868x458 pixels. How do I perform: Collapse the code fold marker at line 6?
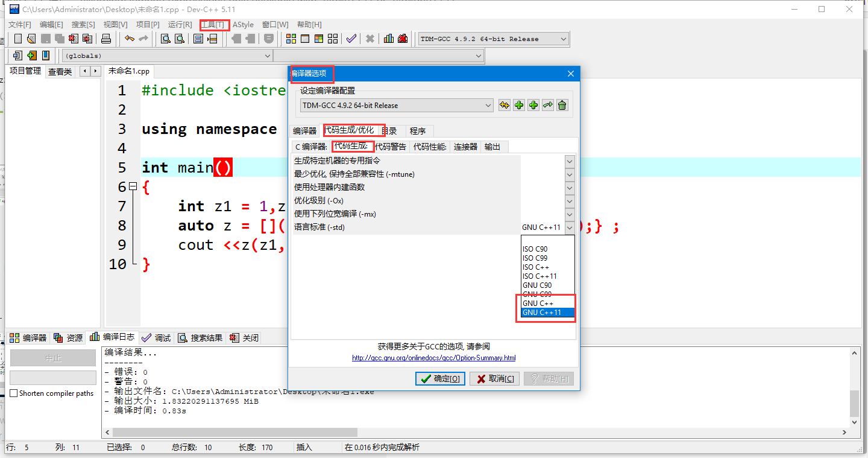133,187
